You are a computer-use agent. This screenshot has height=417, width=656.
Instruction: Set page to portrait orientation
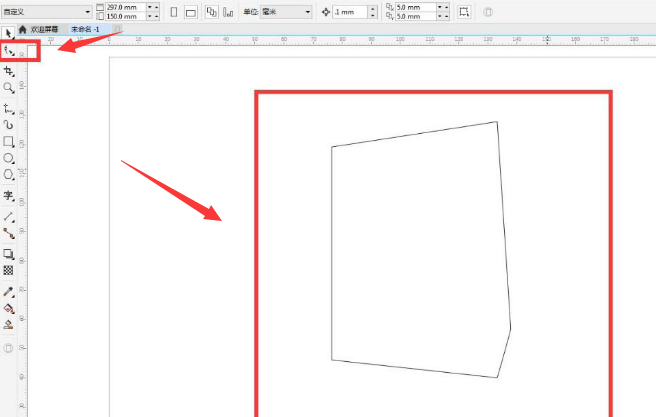click(x=174, y=12)
